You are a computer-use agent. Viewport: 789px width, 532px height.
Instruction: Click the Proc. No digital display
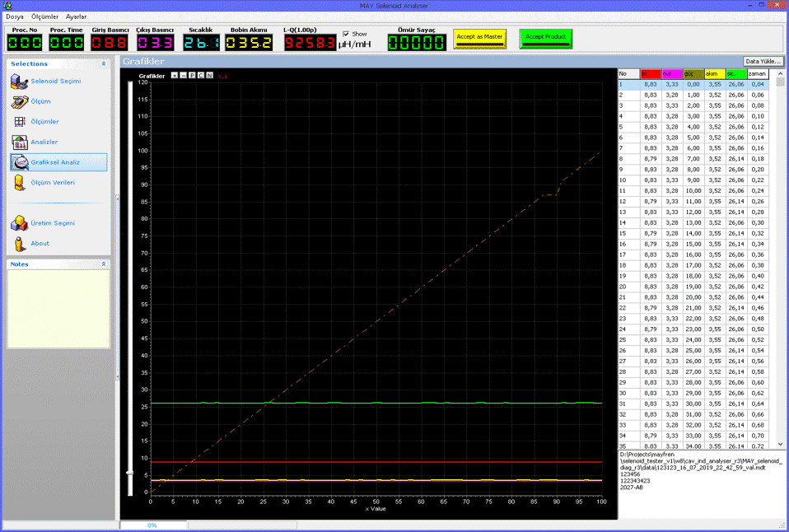[25, 43]
